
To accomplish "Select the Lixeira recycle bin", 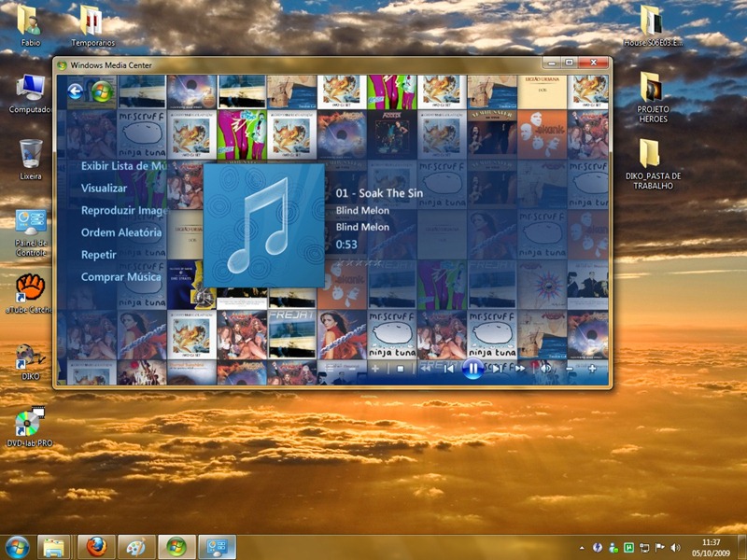I will click(x=31, y=160).
